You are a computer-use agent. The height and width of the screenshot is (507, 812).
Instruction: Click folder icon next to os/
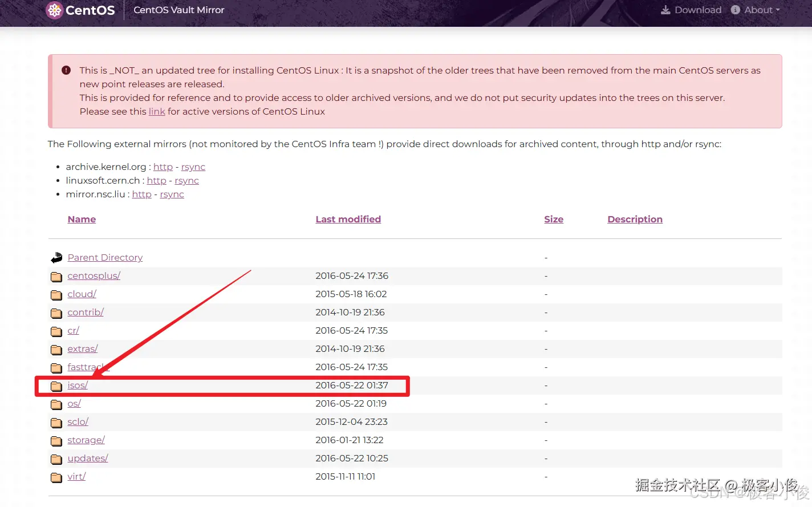coord(56,404)
